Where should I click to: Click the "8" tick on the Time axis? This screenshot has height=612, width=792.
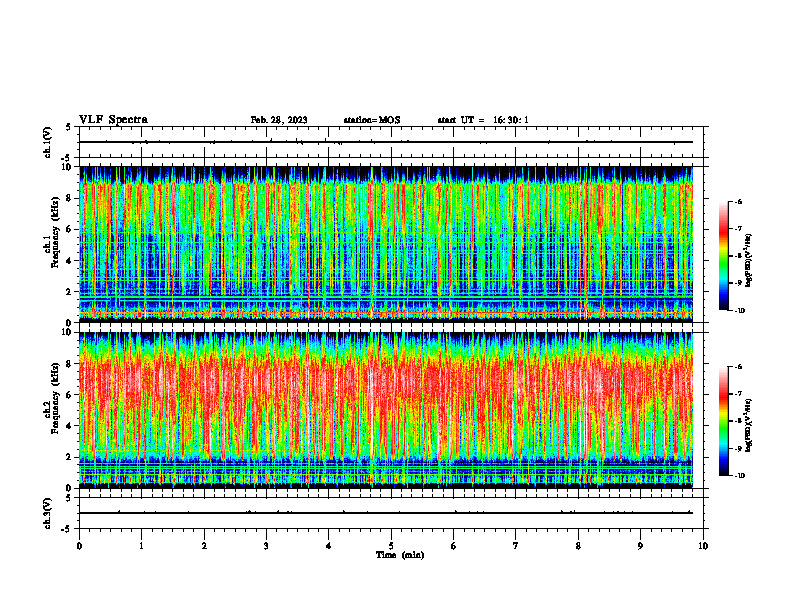(578, 546)
